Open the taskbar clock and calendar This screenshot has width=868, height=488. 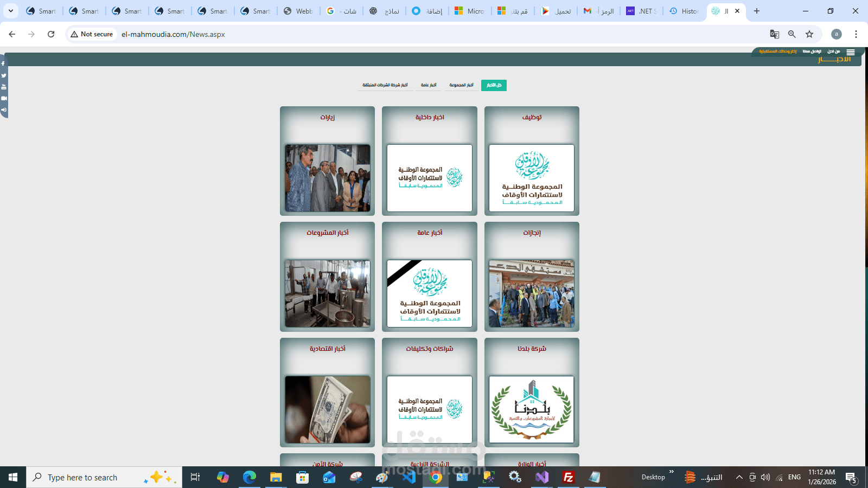(x=821, y=477)
